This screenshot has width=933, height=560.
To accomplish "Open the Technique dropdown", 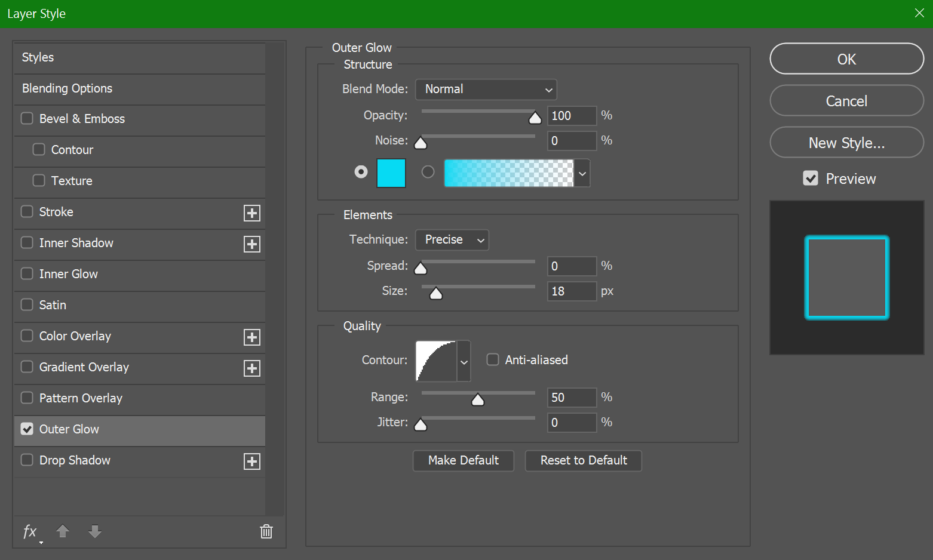I will [452, 240].
